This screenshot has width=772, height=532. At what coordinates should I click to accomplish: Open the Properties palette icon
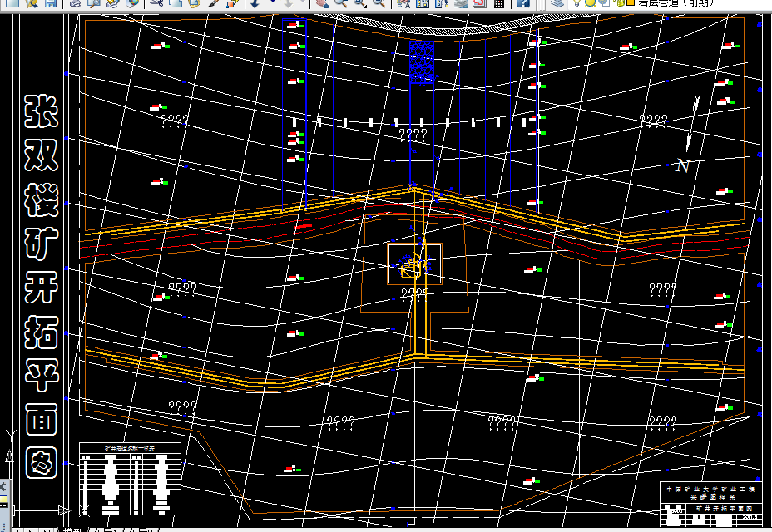[x=403, y=3]
